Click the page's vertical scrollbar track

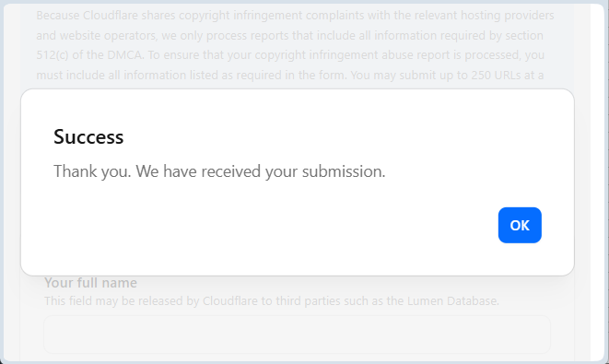(597, 182)
